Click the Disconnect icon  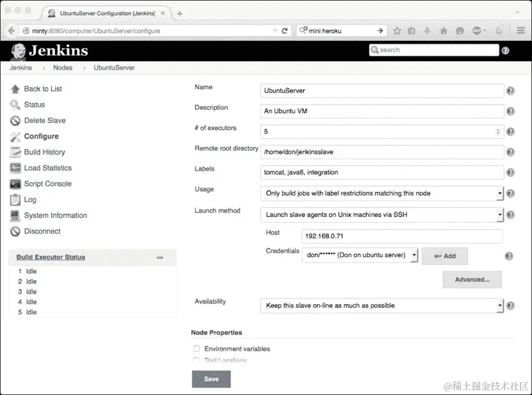(x=15, y=231)
